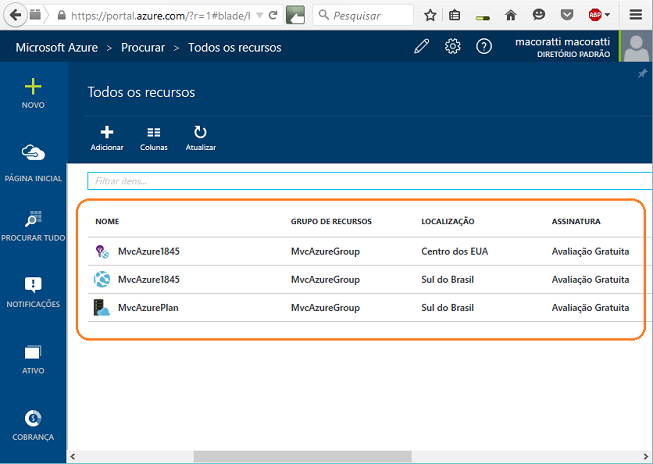Viewport: 653px width, 464px height.
Task: Select MvcAzurePlan resource name
Action: (x=148, y=308)
